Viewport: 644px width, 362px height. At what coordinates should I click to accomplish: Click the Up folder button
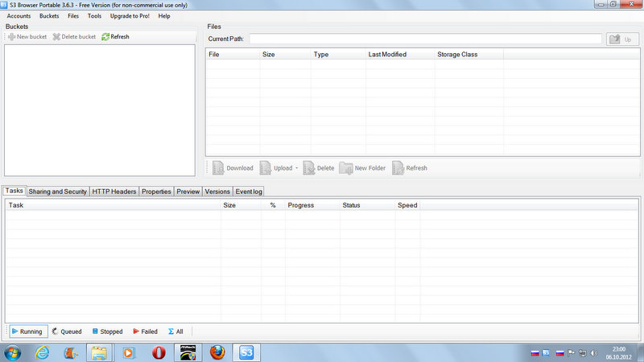pos(622,39)
